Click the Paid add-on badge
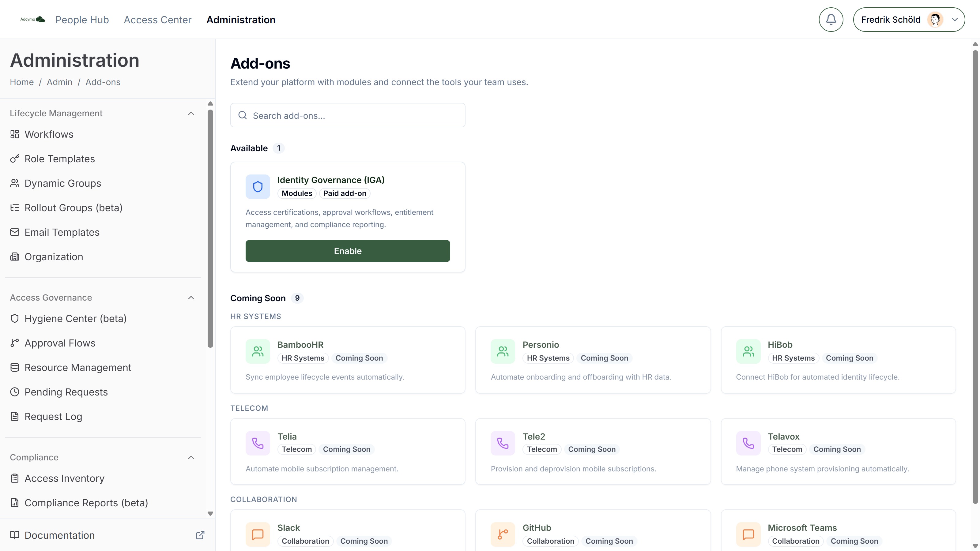980x551 pixels. tap(345, 193)
